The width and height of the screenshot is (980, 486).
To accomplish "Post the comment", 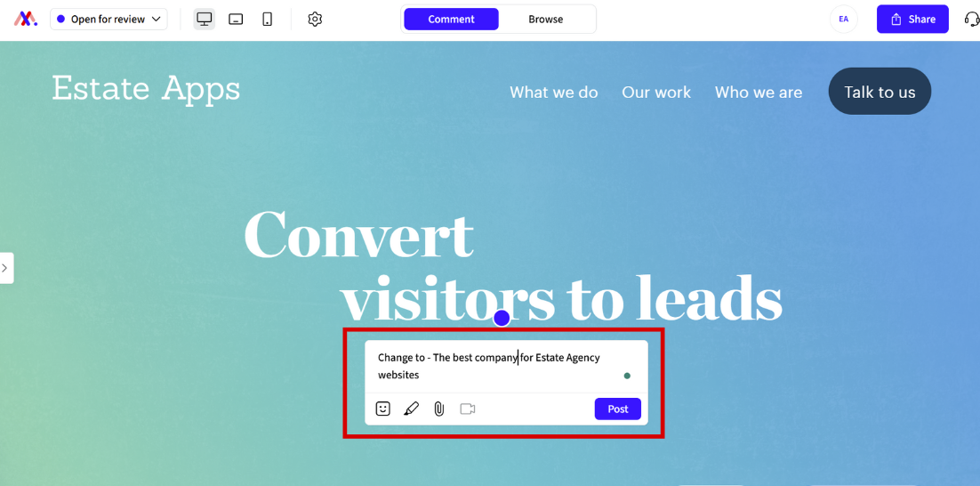I will coord(617,409).
